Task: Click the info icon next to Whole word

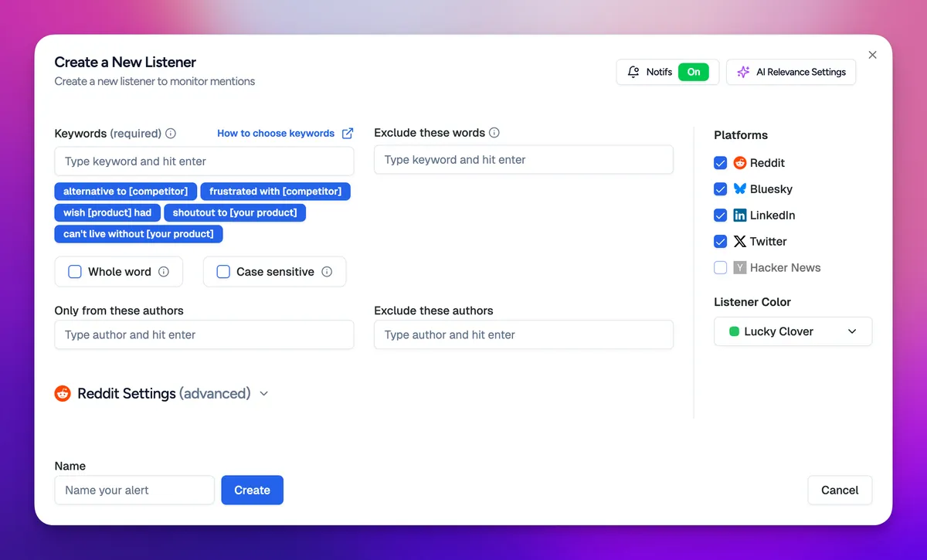Action: (164, 272)
